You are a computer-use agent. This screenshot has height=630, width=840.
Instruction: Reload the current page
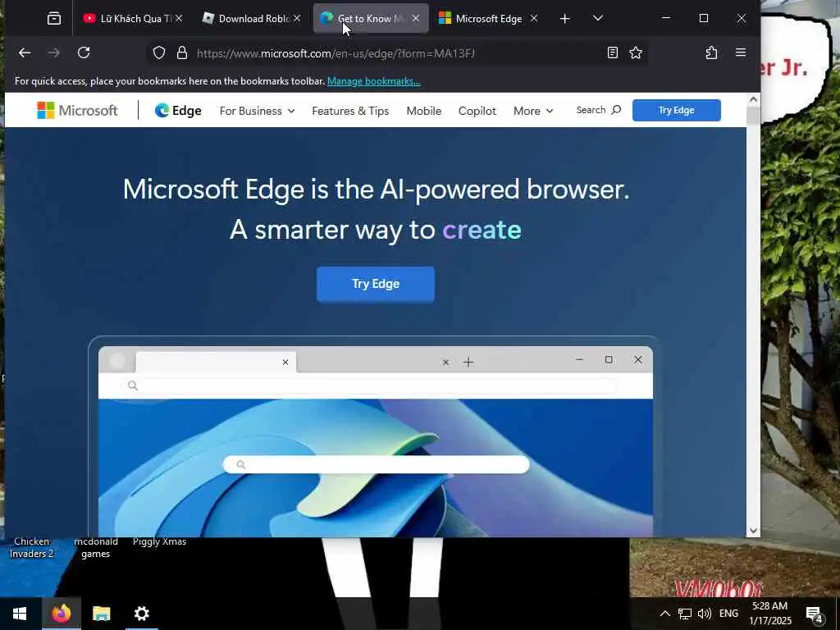click(84, 52)
